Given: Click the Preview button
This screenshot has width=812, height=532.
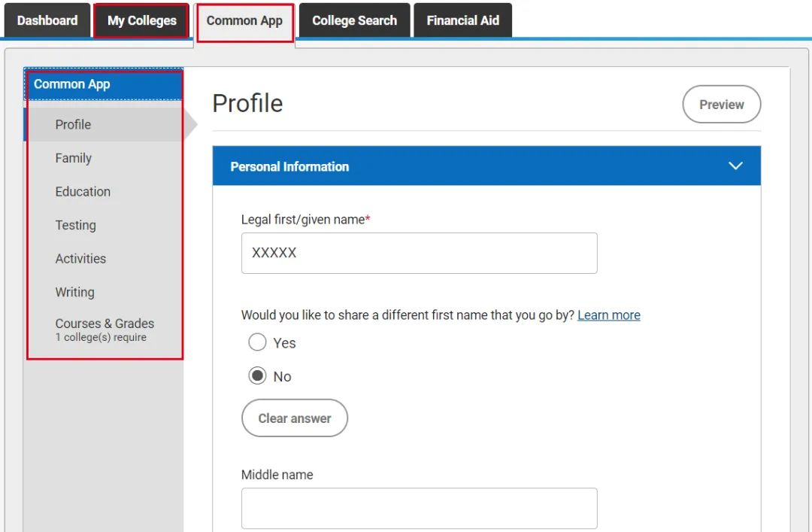Looking at the screenshot, I should tap(721, 105).
